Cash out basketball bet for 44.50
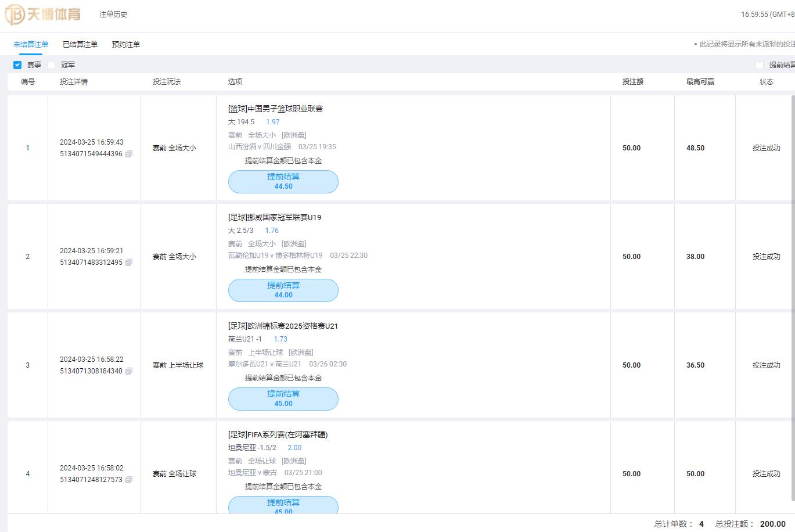This screenshot has height=532, width=795. 283,182
